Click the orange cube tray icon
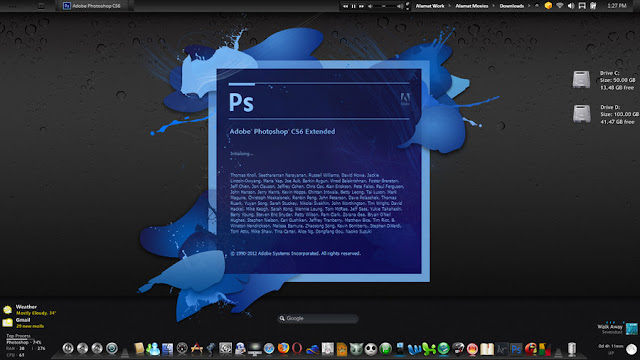This screenshot has width=640, height=360. coord(548,5)
